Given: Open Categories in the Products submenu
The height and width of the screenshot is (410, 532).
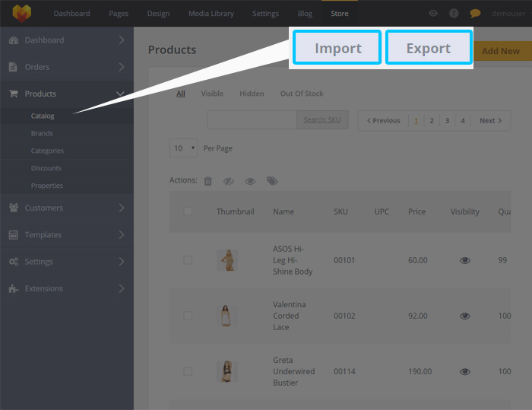Looking at the screenshot, I should (x=47, y=151).
